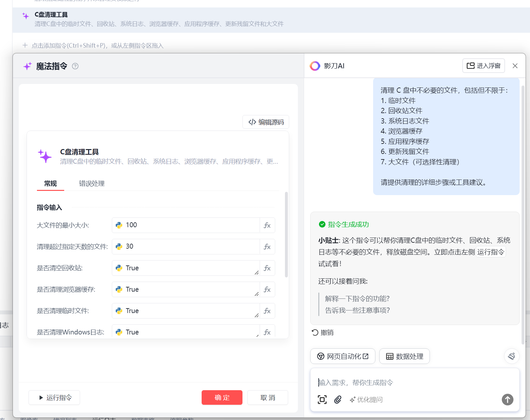The width and height of the screenshot is (530, 420).
Task: Click the fx icon for 清理超过指定天数的文件
Action: [267, 247]
